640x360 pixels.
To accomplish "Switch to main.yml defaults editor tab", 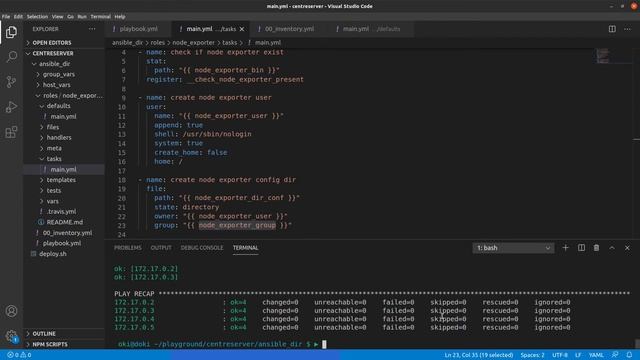I will click(371, 29).
